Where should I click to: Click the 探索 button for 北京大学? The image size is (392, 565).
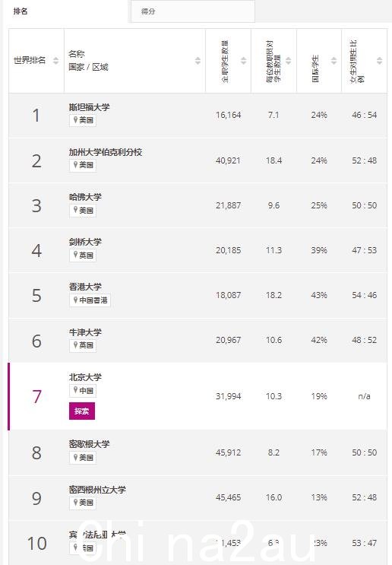[x=82, y=411]
